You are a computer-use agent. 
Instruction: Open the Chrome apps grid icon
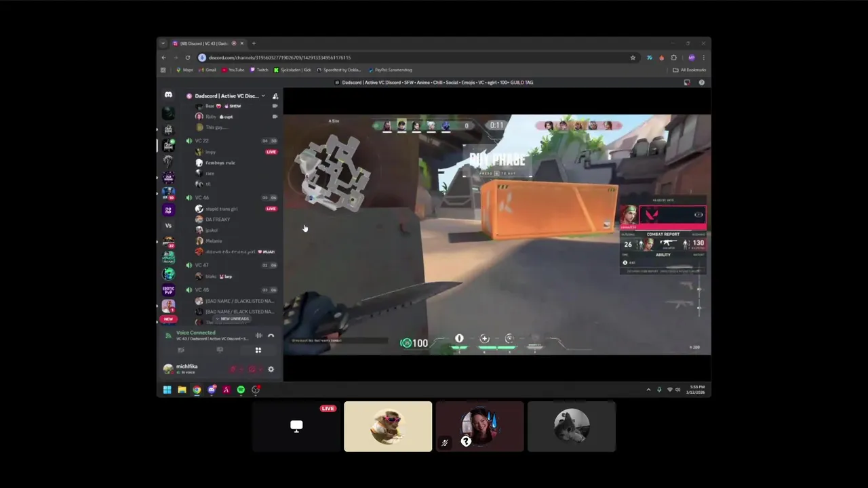coord(163,70)
